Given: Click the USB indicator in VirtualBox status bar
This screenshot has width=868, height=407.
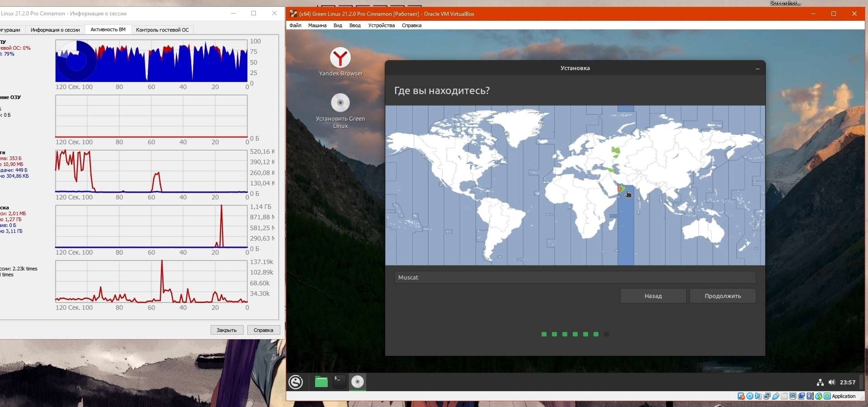Looking at the screenshot, I should point(776,396).
